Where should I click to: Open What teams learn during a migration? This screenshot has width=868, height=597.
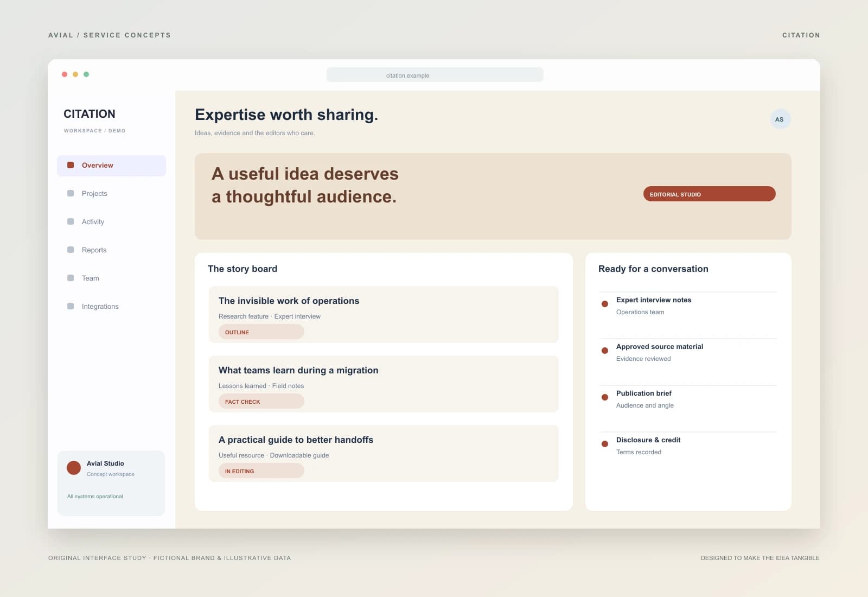click(x=383, y=384)
